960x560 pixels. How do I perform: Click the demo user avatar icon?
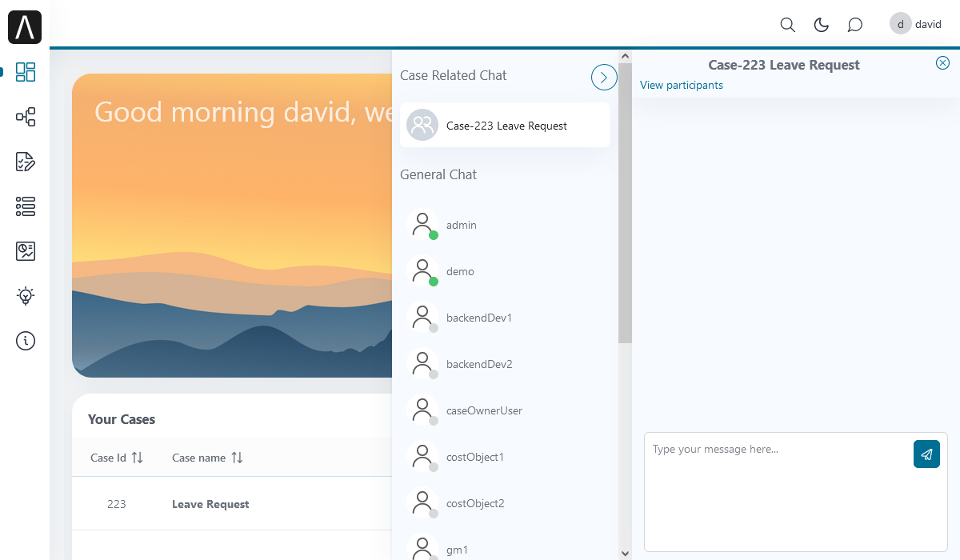422,271
